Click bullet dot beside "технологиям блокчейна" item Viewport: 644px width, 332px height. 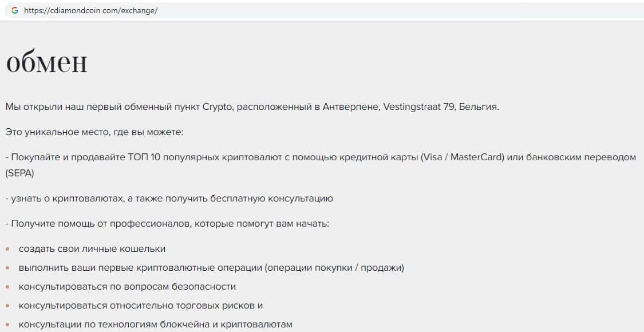point(7,325)
